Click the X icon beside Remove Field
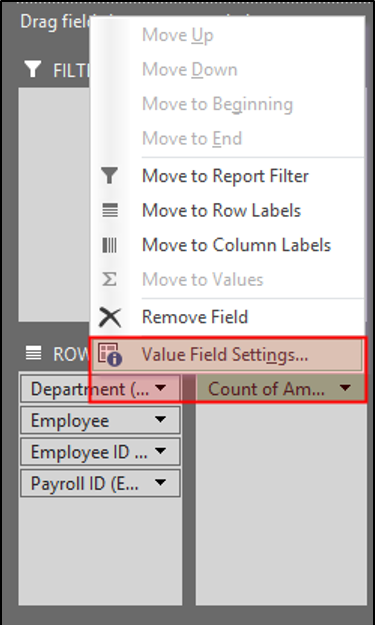 [110, 317]
